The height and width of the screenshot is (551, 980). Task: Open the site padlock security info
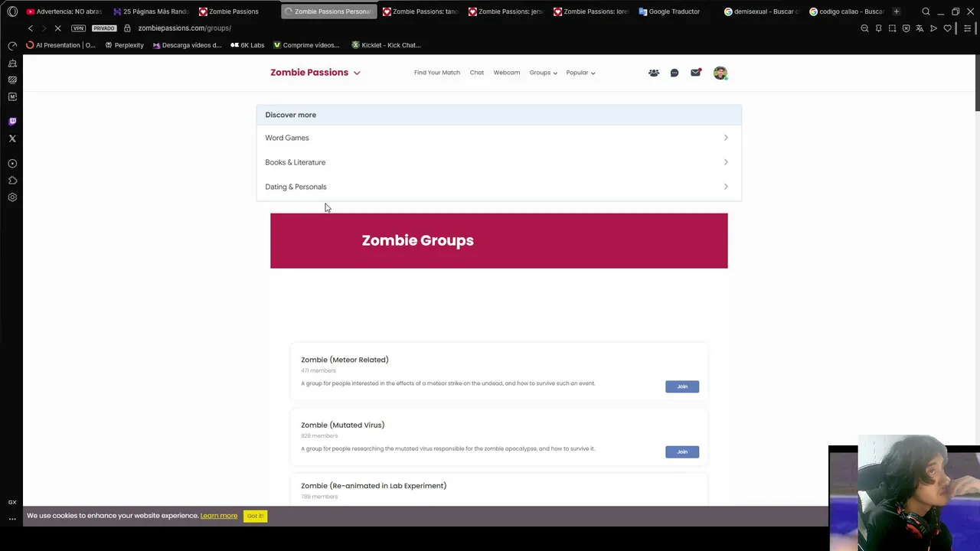click(127, 28)
